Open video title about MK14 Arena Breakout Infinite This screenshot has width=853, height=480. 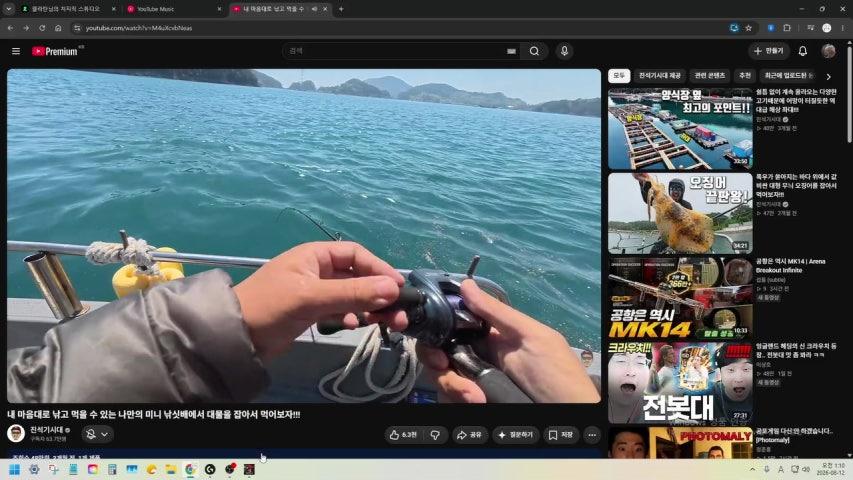(x=790, y=266)
